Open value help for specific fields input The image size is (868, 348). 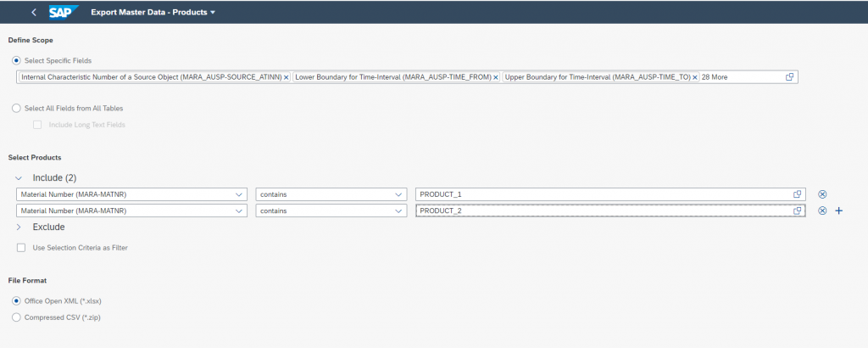point(790,77)
